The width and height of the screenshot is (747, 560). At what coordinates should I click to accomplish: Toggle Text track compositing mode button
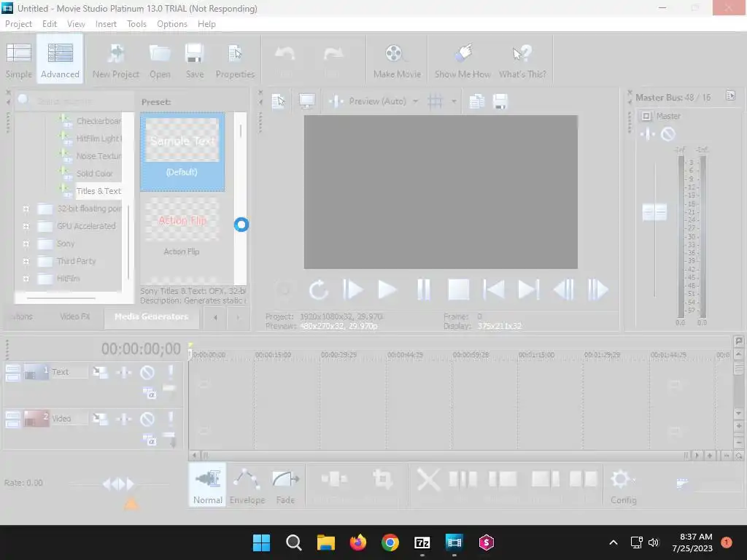[150, 394]
